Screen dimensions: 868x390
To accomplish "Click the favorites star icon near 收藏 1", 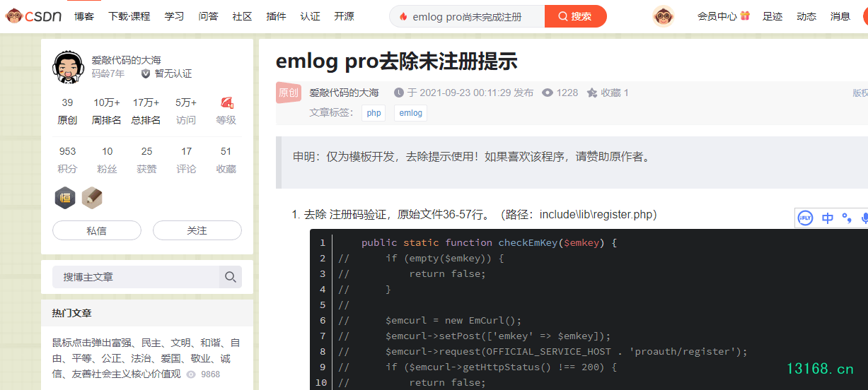I will [592, 93].
